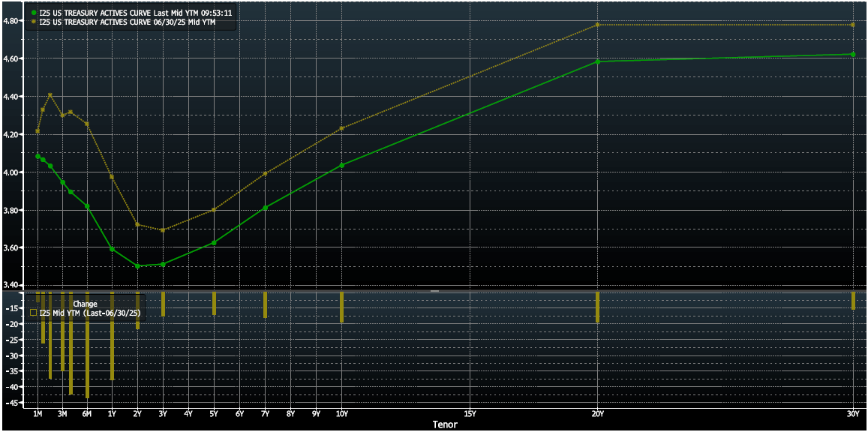Viewport: 868px width, 432px height.
Task: Toggle the I25 Mid YTM change series box
Action: click(33, 313)
